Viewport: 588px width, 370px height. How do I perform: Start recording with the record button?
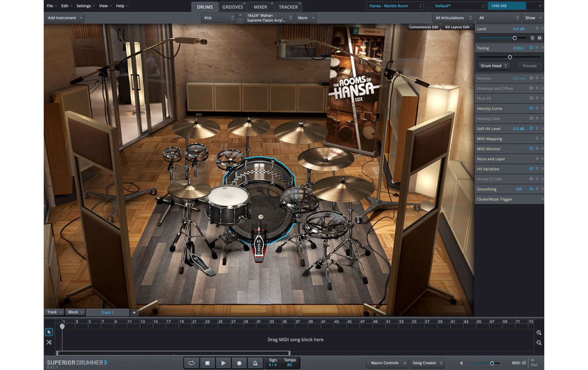click(239, 363)
